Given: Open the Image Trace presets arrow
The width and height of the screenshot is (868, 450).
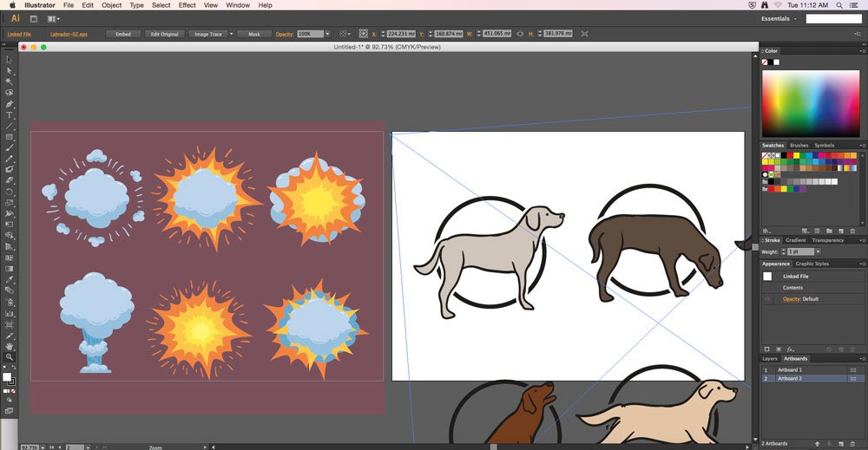Looking at the screenshot, I should (x=232, y=34).
